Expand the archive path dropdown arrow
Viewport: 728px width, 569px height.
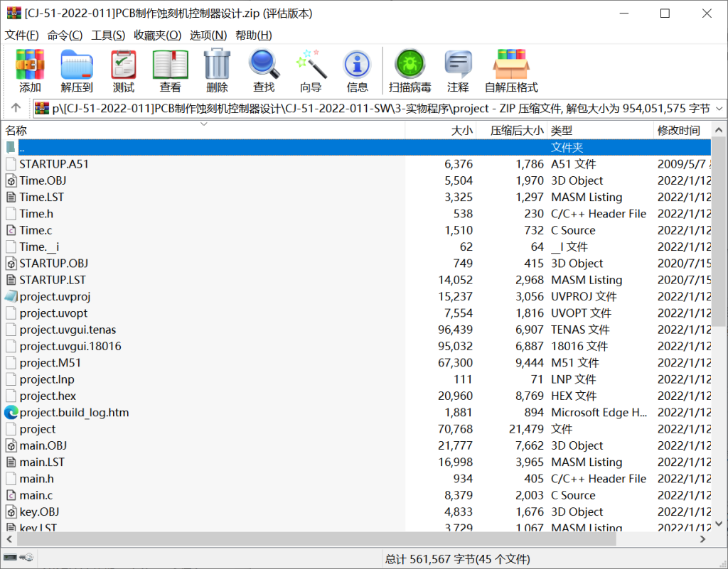(x=718, y=109)
